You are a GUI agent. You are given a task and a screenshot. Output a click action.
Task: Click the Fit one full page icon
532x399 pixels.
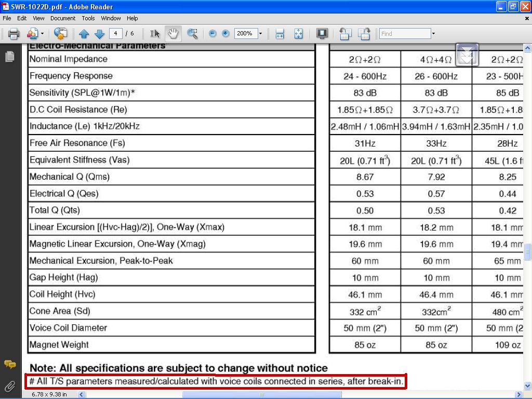(298, 34)
